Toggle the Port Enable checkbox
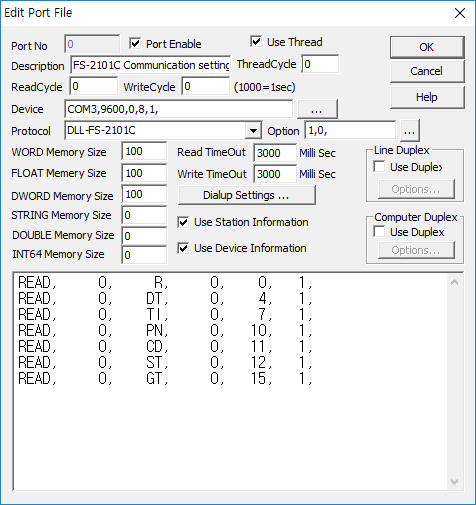The height and width of the screenshot is (505, 476). tap(135, 43)
